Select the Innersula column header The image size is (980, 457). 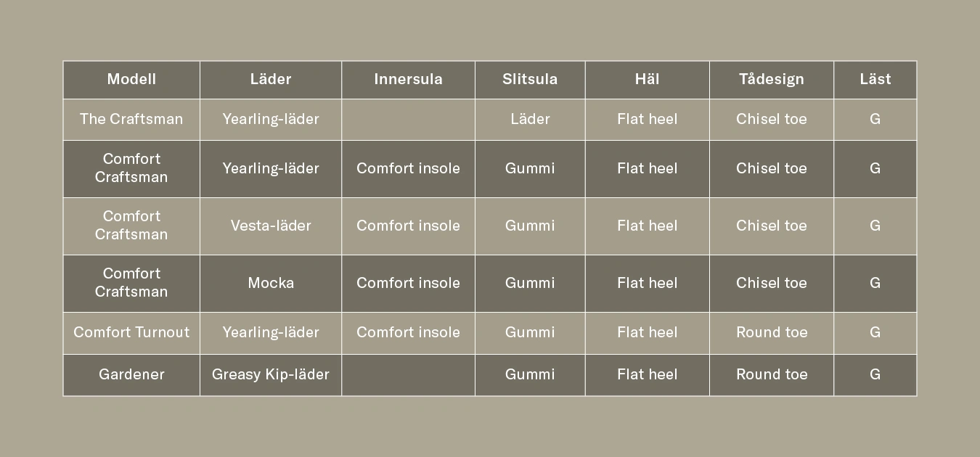coord(408,80)
